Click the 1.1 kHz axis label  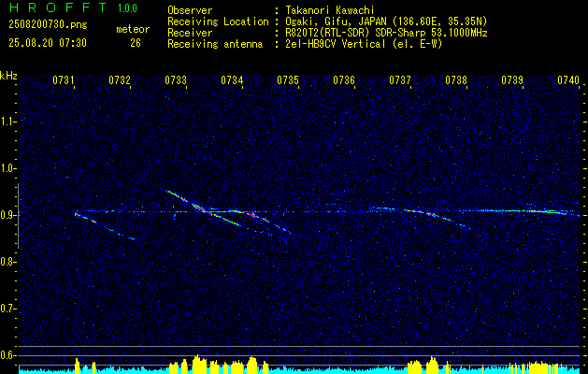tap(8, 122)
